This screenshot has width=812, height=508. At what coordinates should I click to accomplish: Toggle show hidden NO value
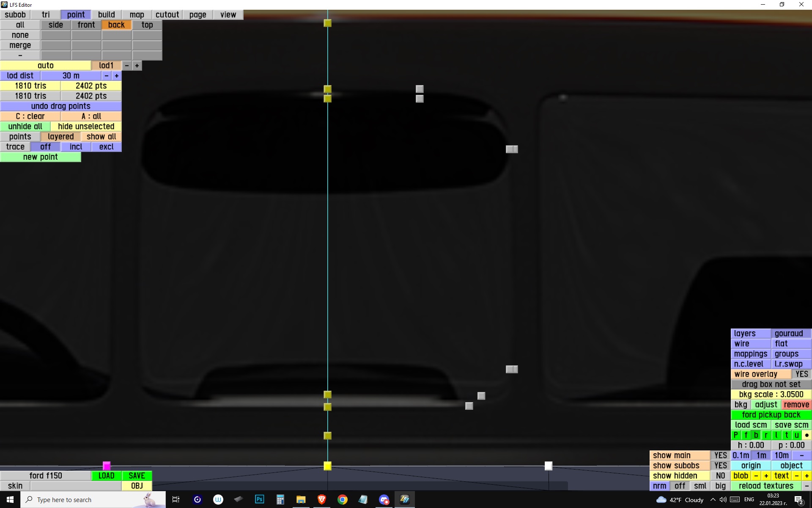coord(720,476)
